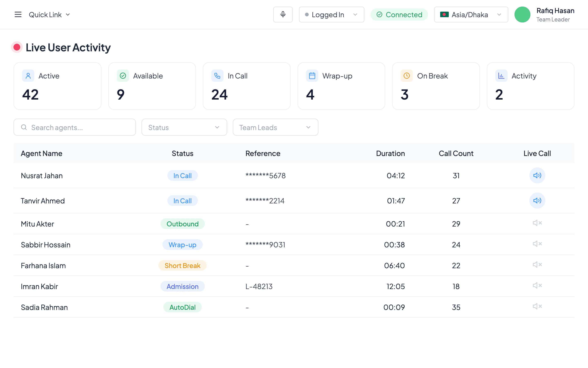Click agent name Sabbir Hossain
Viewport: 588px width, 368px height.
pos(46,245)
